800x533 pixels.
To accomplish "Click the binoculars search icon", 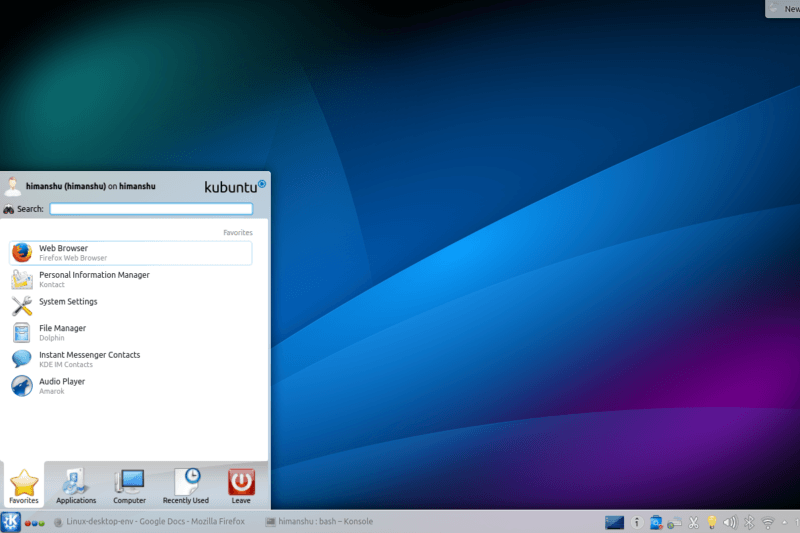I will point(9,209).
